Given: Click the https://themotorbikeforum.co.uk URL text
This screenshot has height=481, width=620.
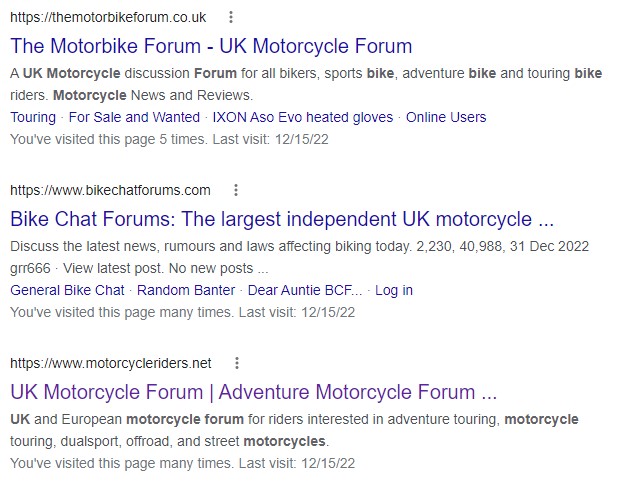Looking at the screenshot, I should pos(108,17).
